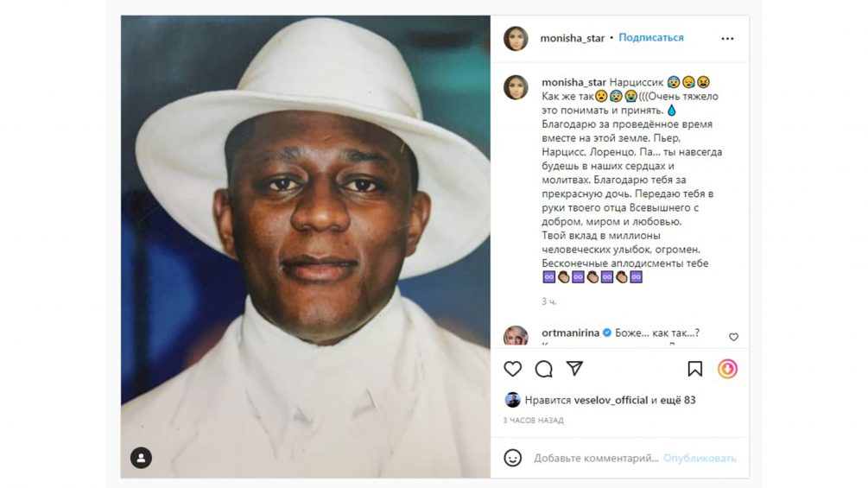Show tagged people icon on photo
This screenshot has width=868, height=488.
(x=141, y=458)
